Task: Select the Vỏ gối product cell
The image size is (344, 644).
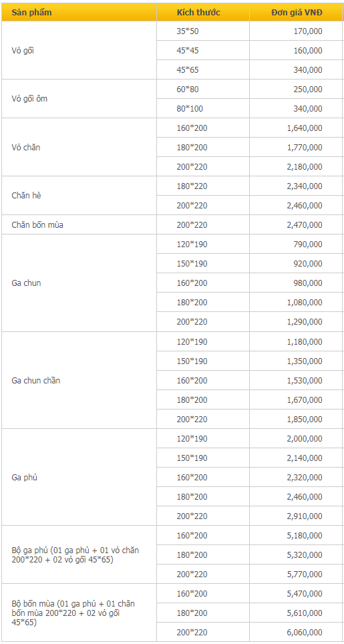Action: [x=79, y=51]
